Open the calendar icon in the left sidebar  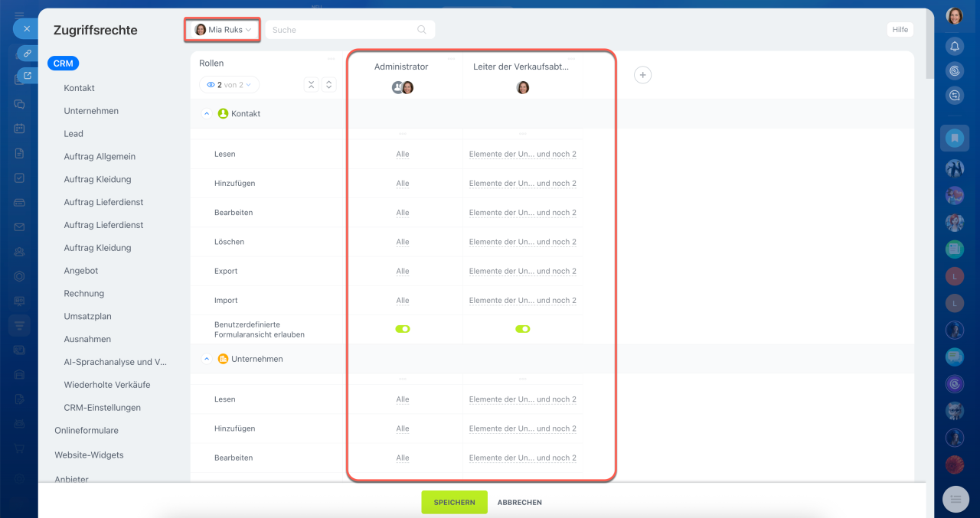pyautogui.click(x=20, y=128)
